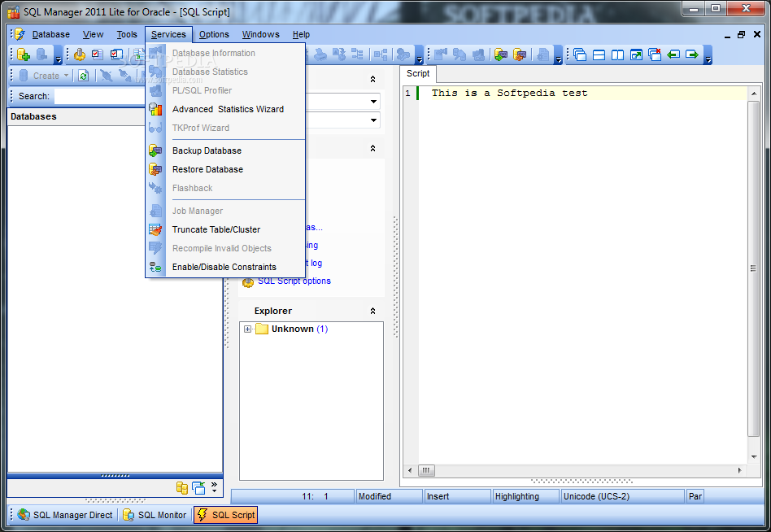Select Advanced Statistics Wizard from Services menu

click(x=226, y=109)
